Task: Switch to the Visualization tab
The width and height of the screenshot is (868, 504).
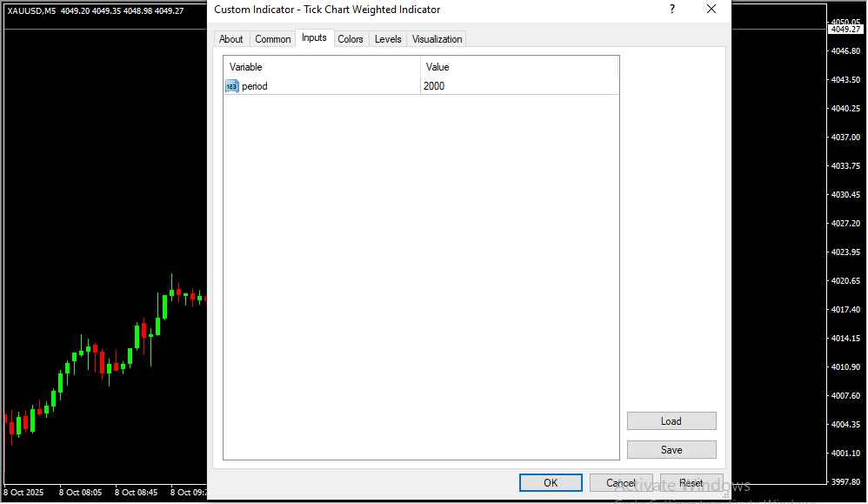Action: (437, 39)
